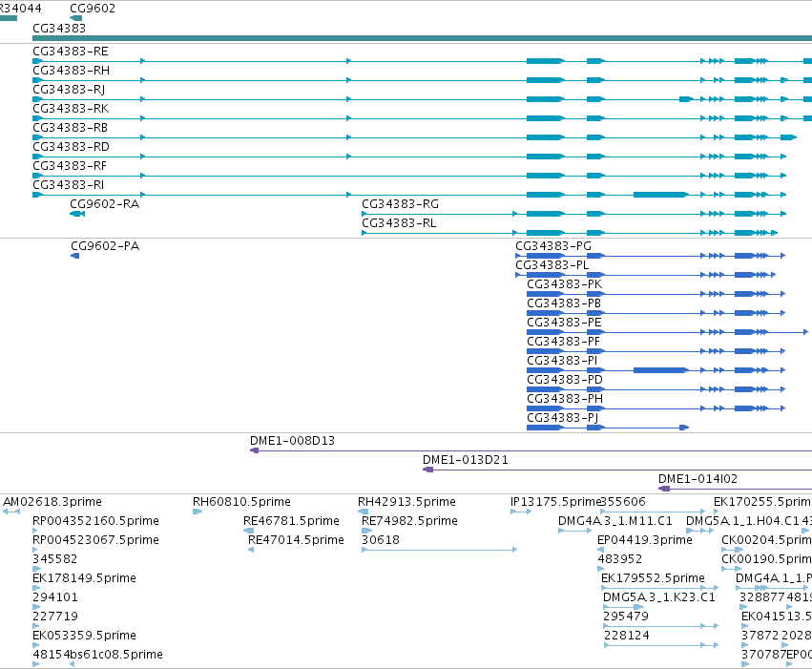Select the DMG5A3_1.K23.C1 EST label
Viewport: 812px width, 669px height.
click(x=659, y=598)
